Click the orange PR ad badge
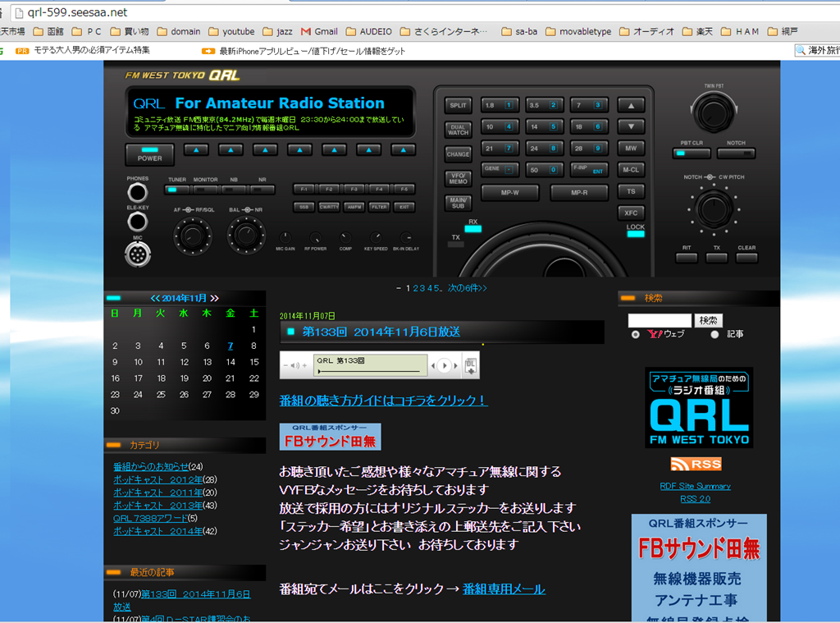 (22, 51)
